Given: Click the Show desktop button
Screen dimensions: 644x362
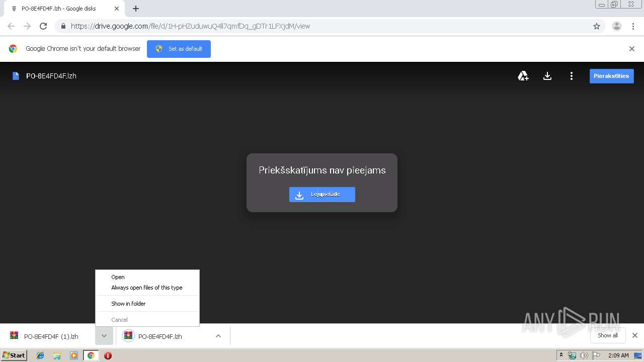Looking at the screenshot, I should click(x=638, y=355).
